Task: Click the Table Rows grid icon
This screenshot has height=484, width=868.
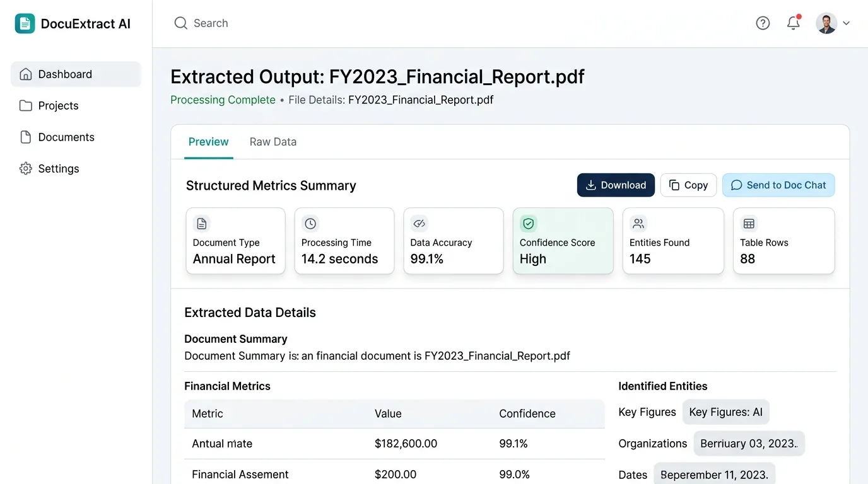Action: coord(749,224)
